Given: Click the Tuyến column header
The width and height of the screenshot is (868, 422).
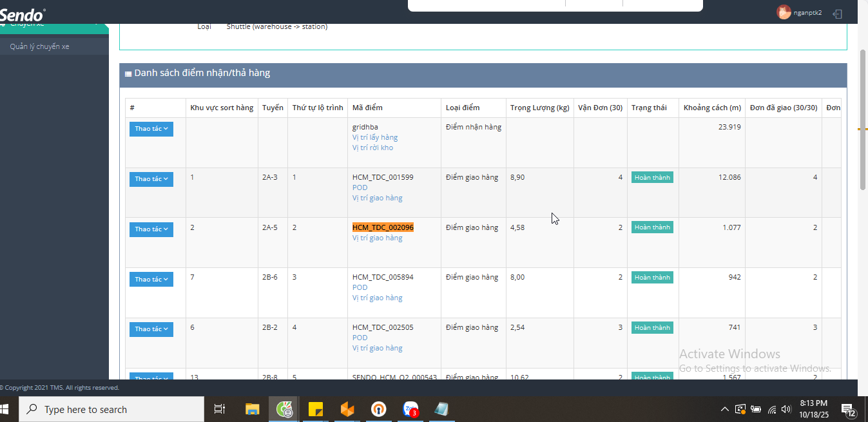Looking at the screenshot, I should click(273, 108).
